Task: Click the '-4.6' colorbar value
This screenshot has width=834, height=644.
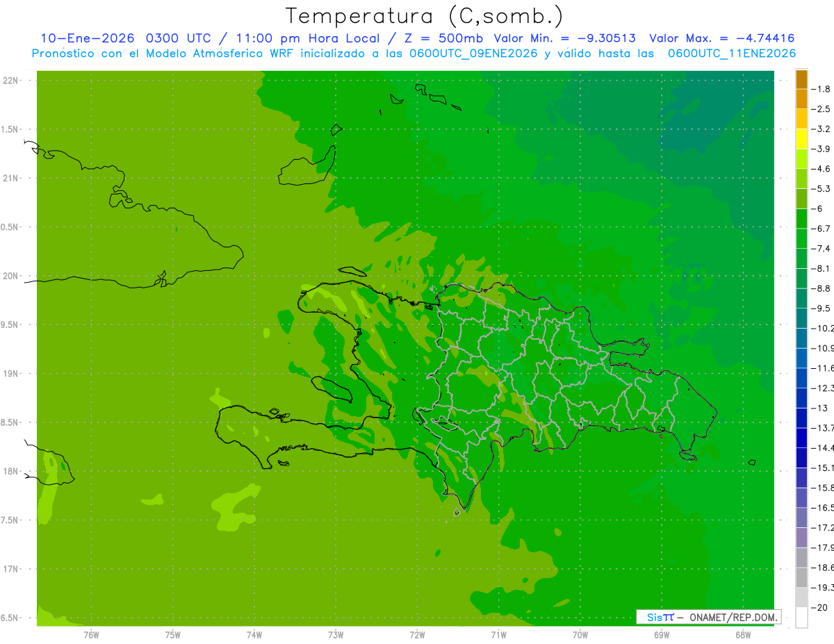Action: tap(821, 169)
